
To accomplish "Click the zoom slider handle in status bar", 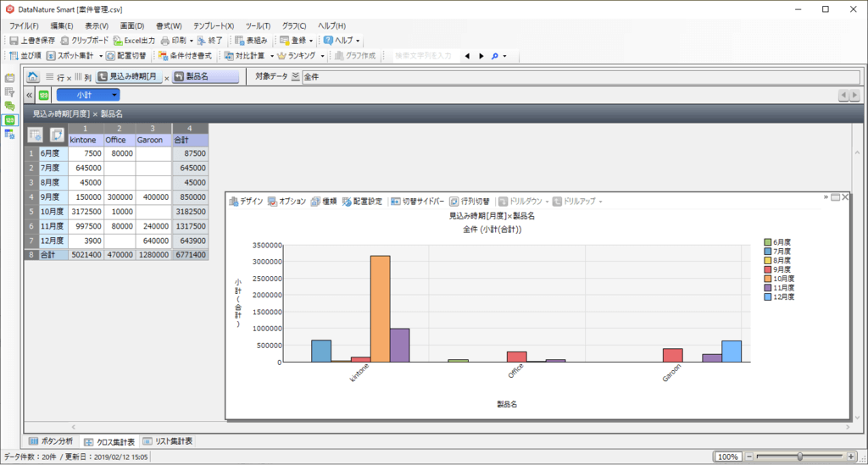I will 800,457.
